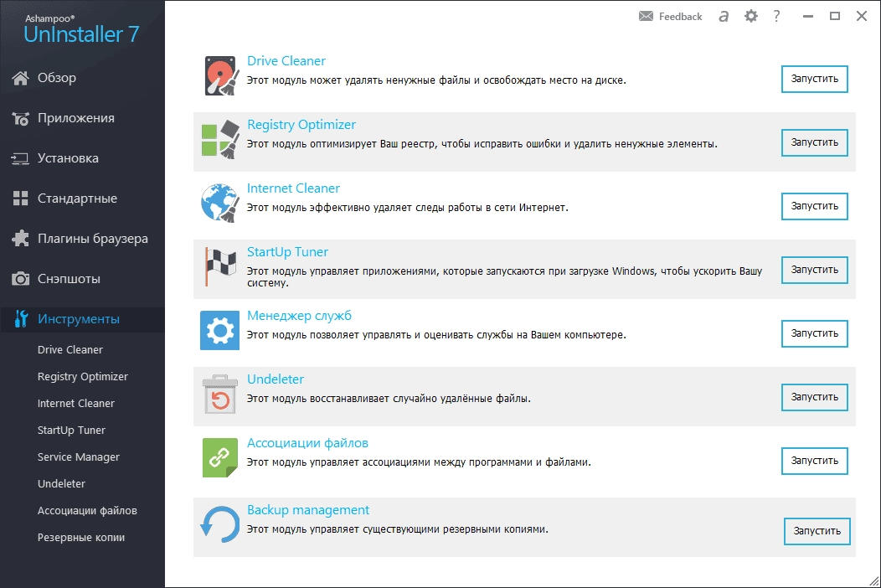
Task: Click the Обзор home icon in sidebar
Action: coord(20,78)
